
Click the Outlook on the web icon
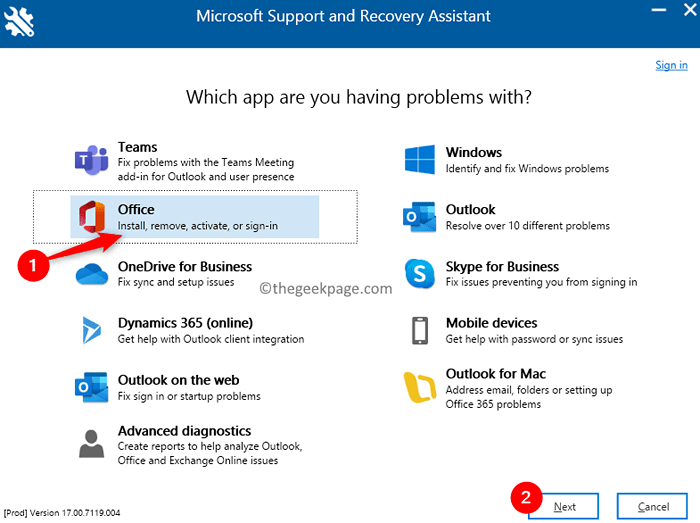coord(91,387)
